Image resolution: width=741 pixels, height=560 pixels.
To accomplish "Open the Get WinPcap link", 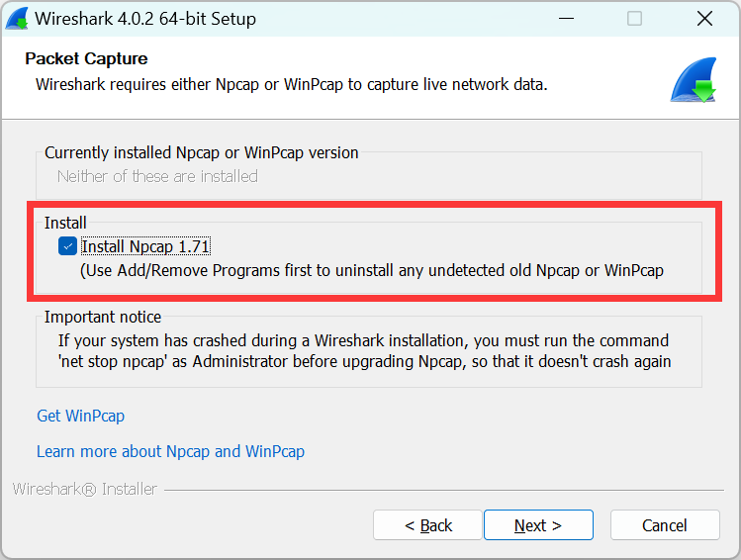I will (x=80, y=416).
